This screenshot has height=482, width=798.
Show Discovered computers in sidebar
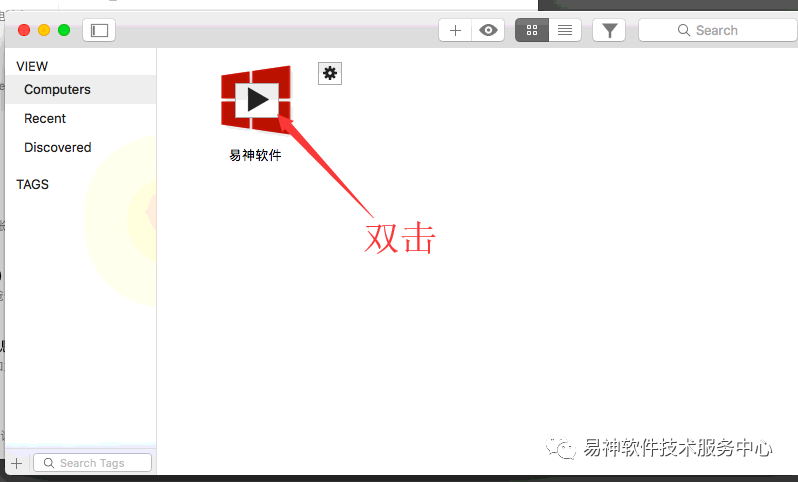point(58,147)
